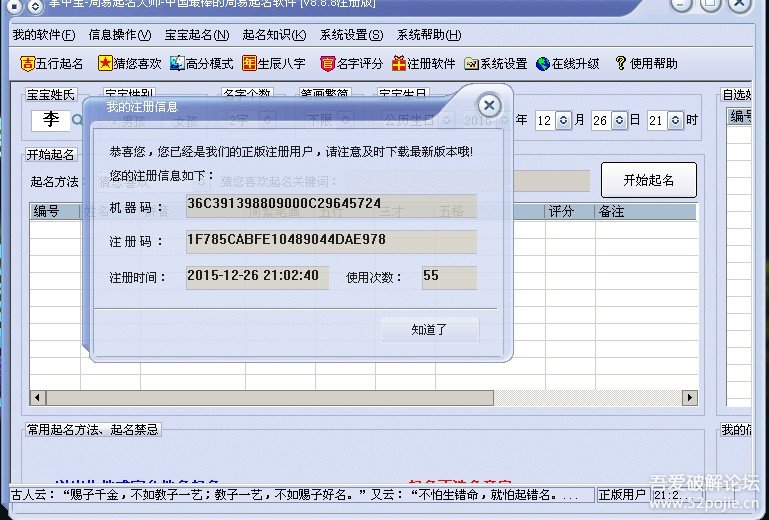The image size is (769, 520).
Task: Switch to 高分模式 toolbar icon
Action: 201,63
